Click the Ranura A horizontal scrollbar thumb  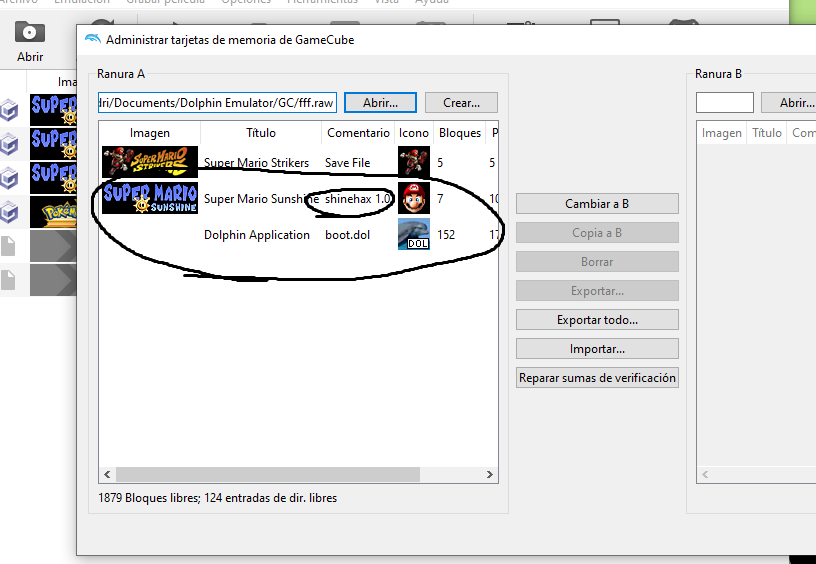(267, 474)
